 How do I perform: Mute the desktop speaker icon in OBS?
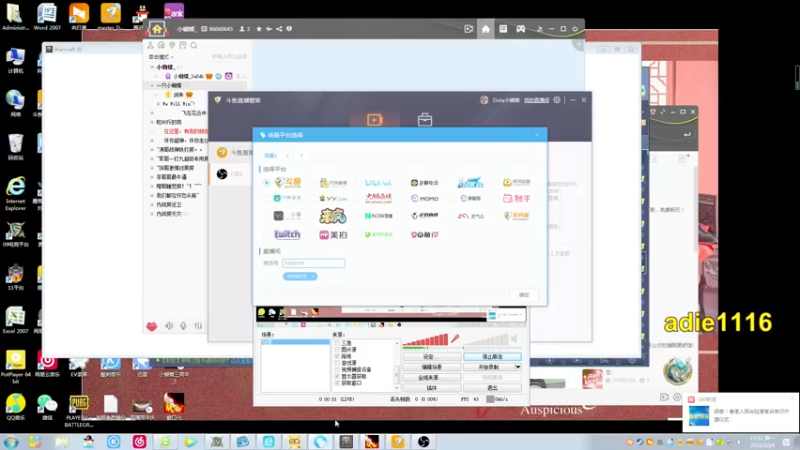515,339
